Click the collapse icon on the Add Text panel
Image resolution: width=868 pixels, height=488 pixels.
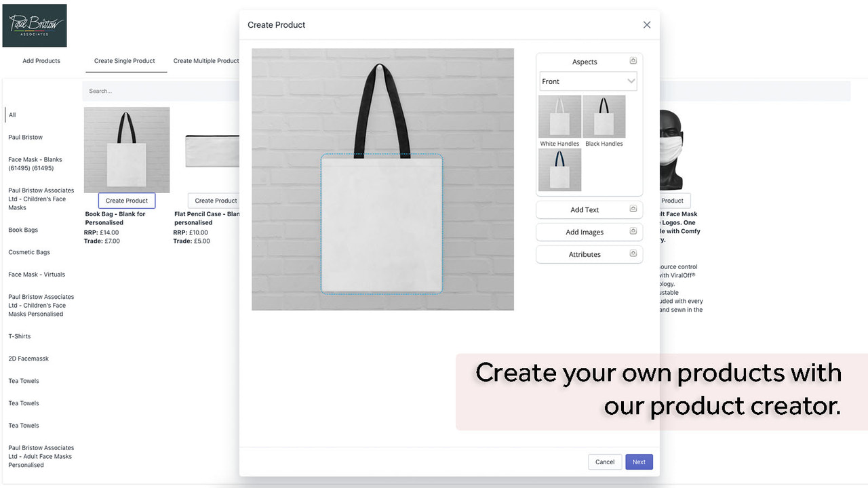click(x=633, y=209)
